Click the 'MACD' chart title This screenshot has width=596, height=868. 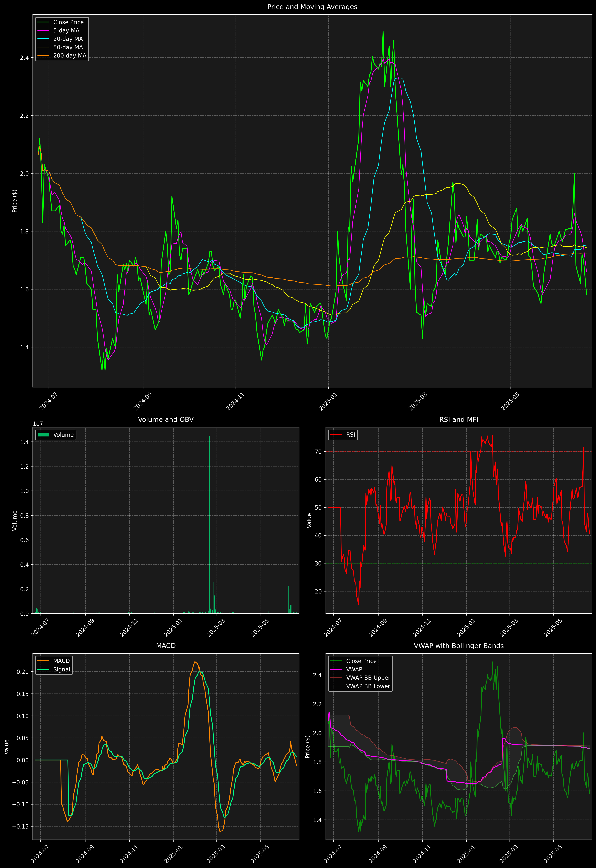(166, 646)
